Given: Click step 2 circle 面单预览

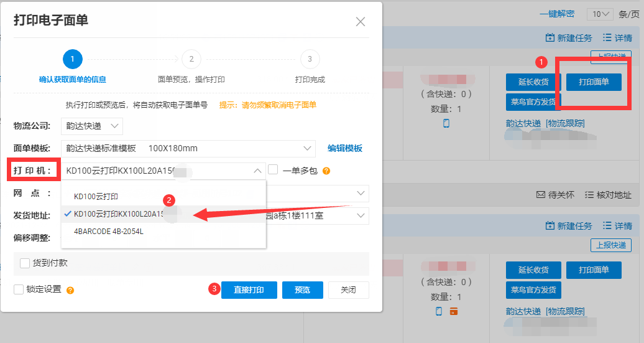Looking at the screenshot, I should click(x=191, y=59).
